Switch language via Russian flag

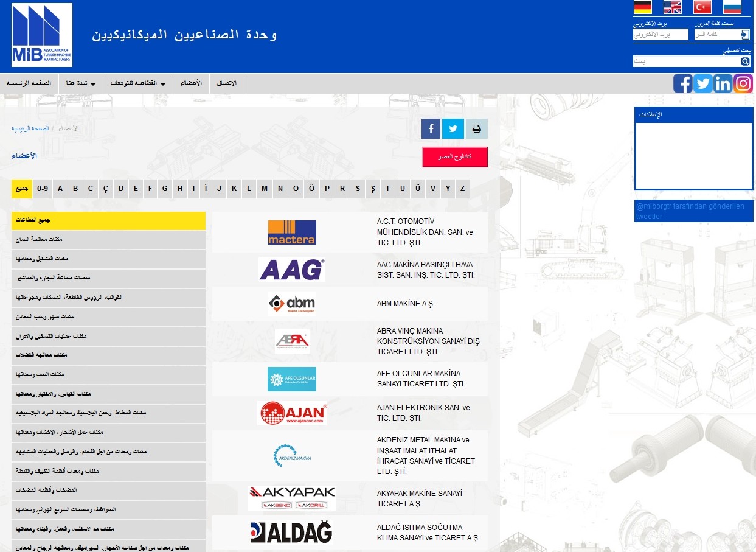coord(732,7)
